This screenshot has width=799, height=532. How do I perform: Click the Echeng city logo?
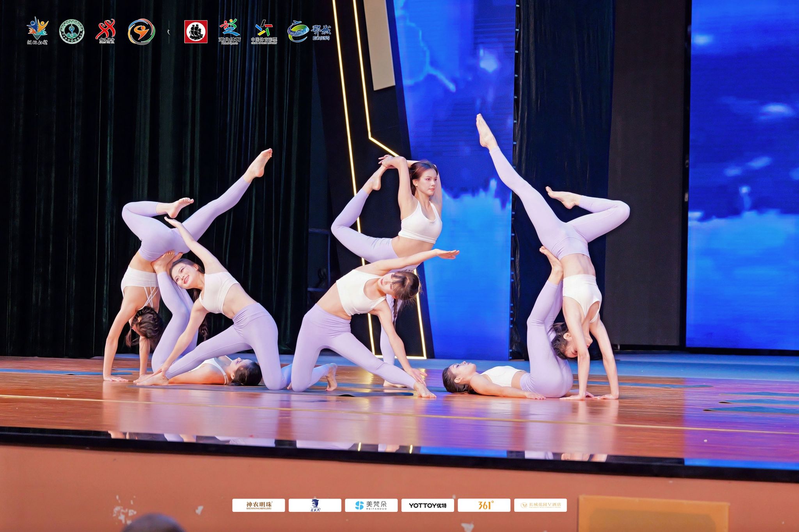click(x=309, y=31)
